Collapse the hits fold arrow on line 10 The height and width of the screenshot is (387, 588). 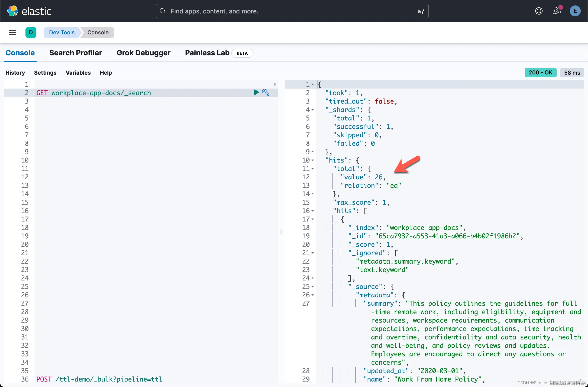(312, 160)
